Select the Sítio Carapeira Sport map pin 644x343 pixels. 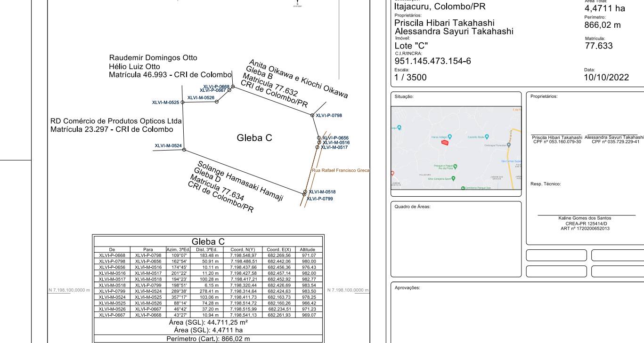point(453,178)
